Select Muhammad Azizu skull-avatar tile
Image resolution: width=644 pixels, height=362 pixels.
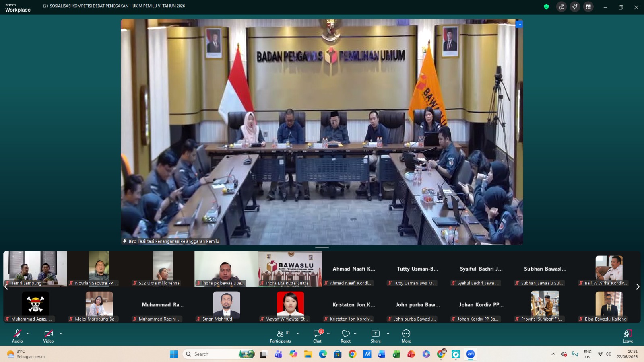click(x=35, y=305)
